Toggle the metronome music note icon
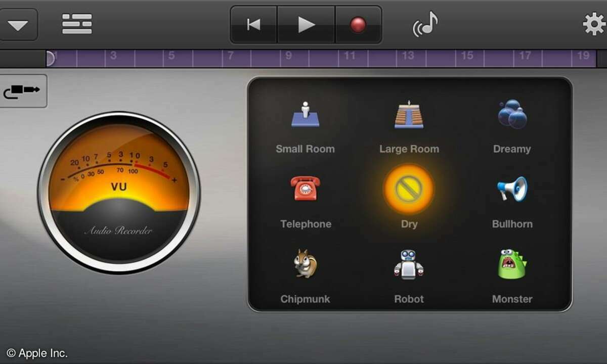 [x=425, y=24]
